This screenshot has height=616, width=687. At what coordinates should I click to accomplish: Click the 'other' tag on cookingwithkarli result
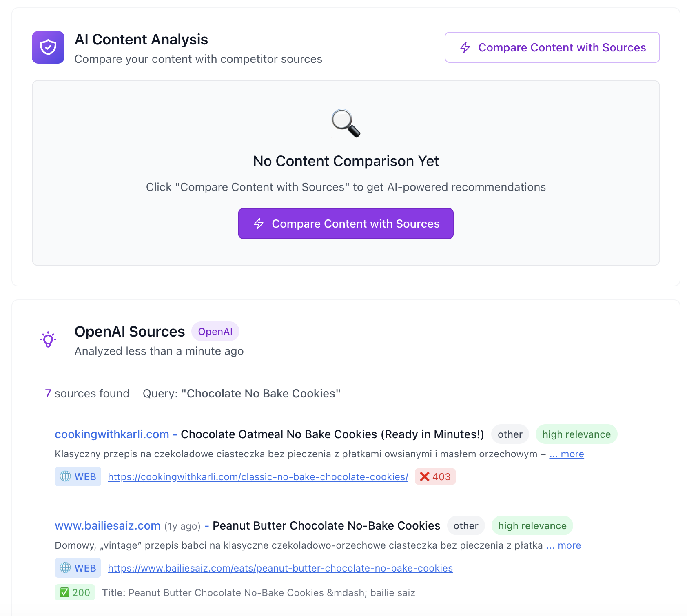point(510,434)
